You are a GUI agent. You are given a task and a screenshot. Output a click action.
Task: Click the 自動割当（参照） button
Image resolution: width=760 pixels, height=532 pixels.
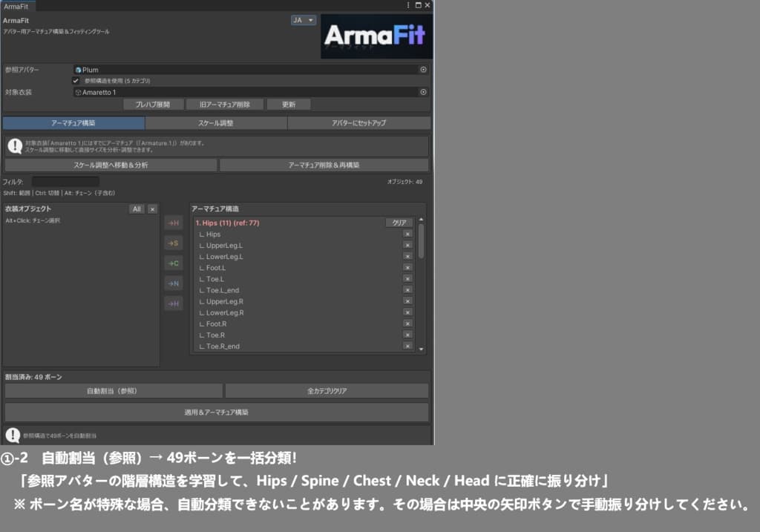114,391
